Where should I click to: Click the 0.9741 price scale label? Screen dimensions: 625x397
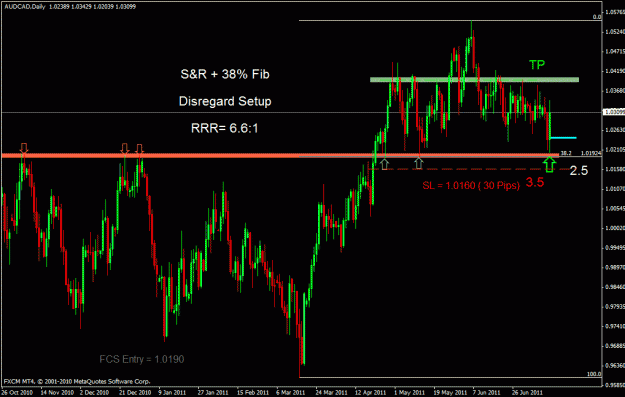615,326
